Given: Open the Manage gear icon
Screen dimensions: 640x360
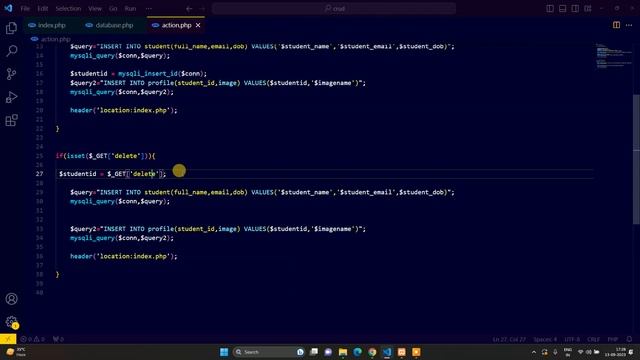Looking at the screenshot, I should [11, 322].
